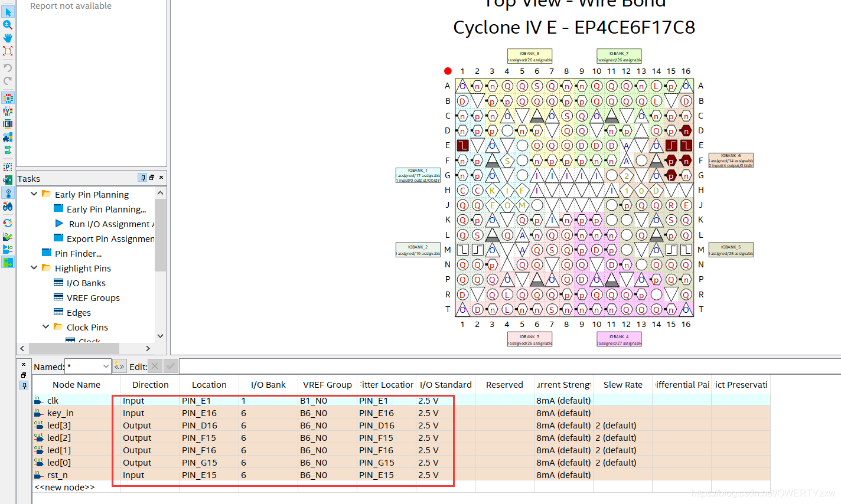Click the Edit confirm checkmark button
This screenshot has height=504, width=841.
click(171, 366)
